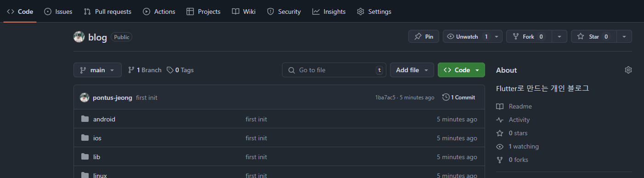This screenshot has height=178, width=644.
Task: View 0 forks link in sidebar
Action: 519,160
